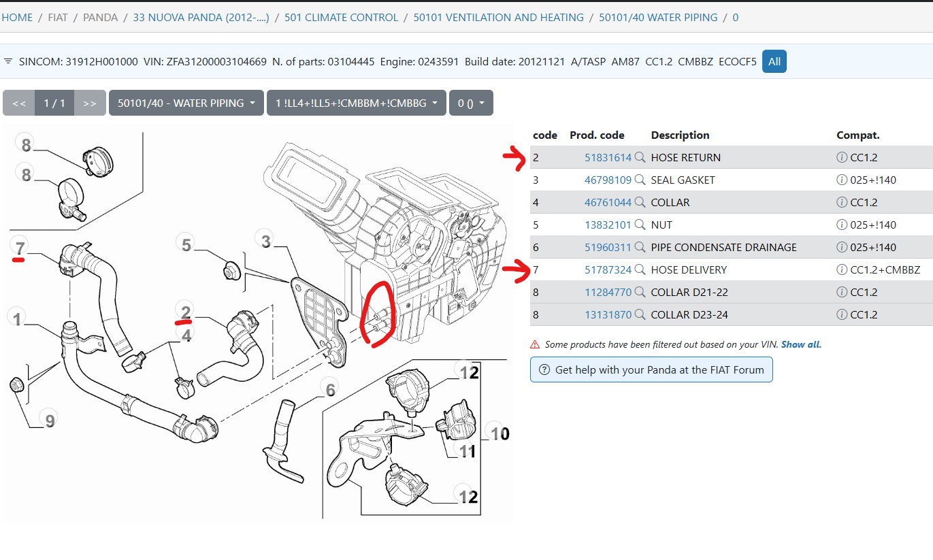Open part code 51831614 link
This screenshot has height=560, width=933.
[x=608, y=157]
